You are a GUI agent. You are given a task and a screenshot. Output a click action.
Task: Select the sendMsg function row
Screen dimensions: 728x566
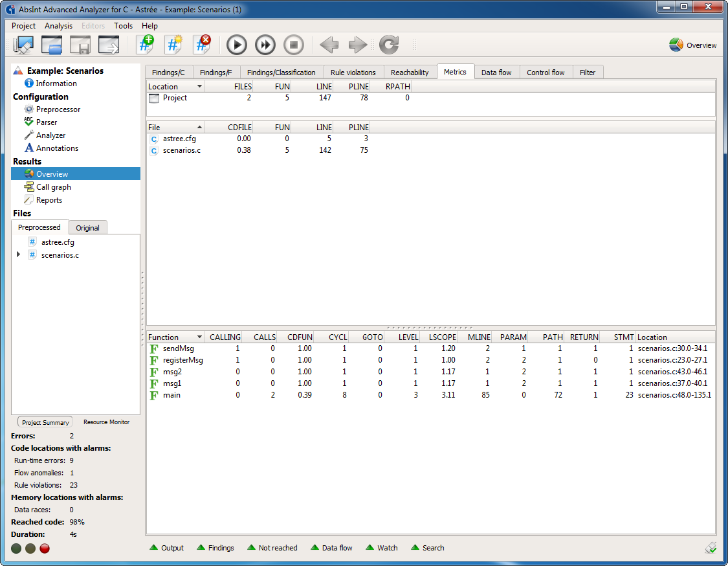pos(430,348)
